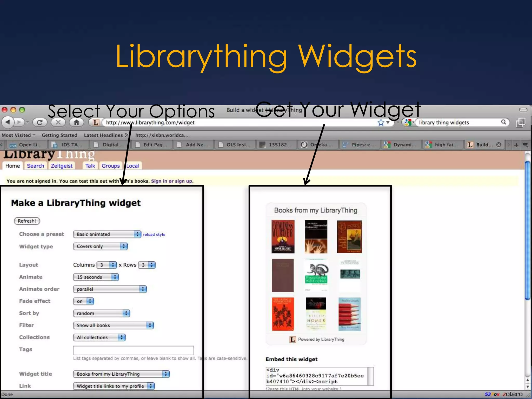Open the Choose a preset dropdown

[107, 234]
